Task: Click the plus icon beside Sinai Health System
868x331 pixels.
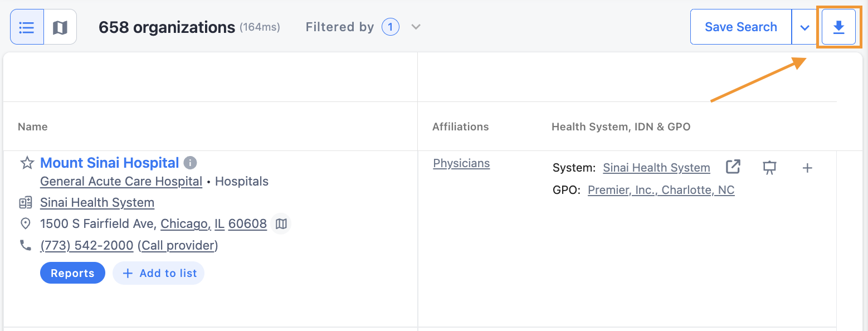Action: point(807,167)
